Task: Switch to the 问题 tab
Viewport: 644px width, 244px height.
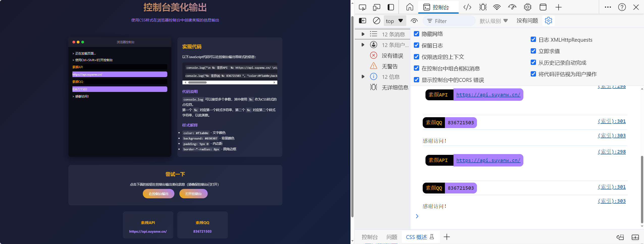Action: [391, 237]
